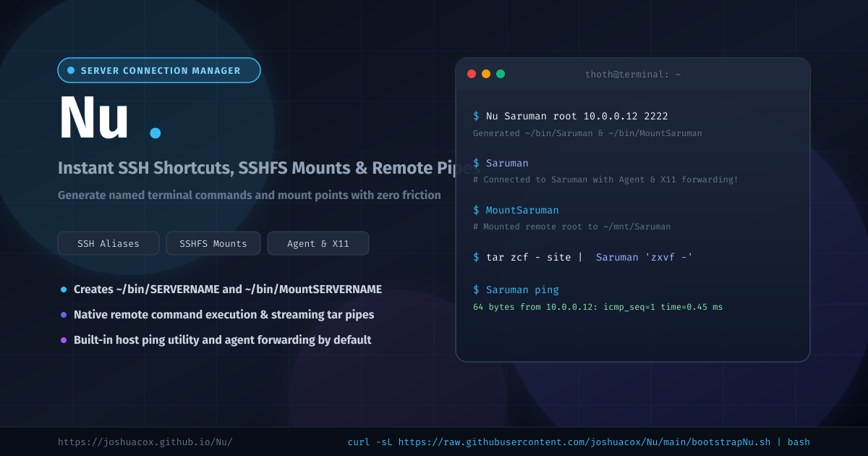Click the red close dot in terminal
The width and height of the screenshot is (868, 456).
pos(472,74)
